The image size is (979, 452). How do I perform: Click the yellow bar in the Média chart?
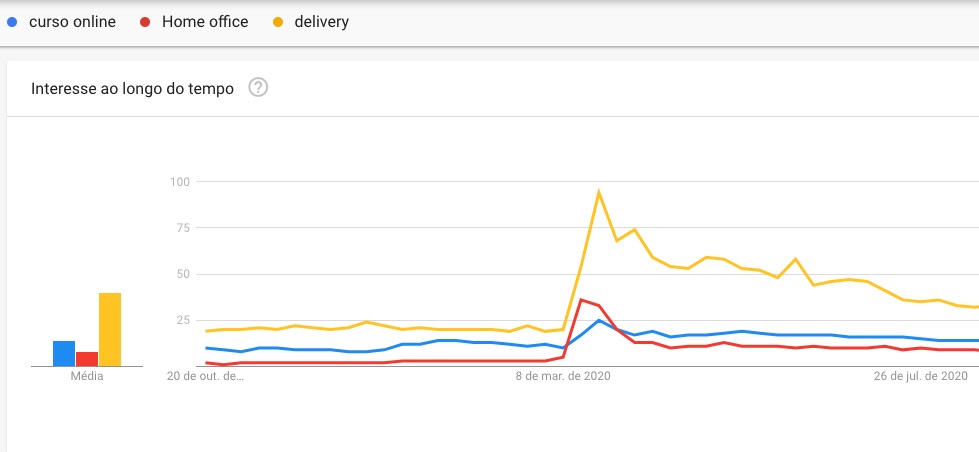click(110, 330)
